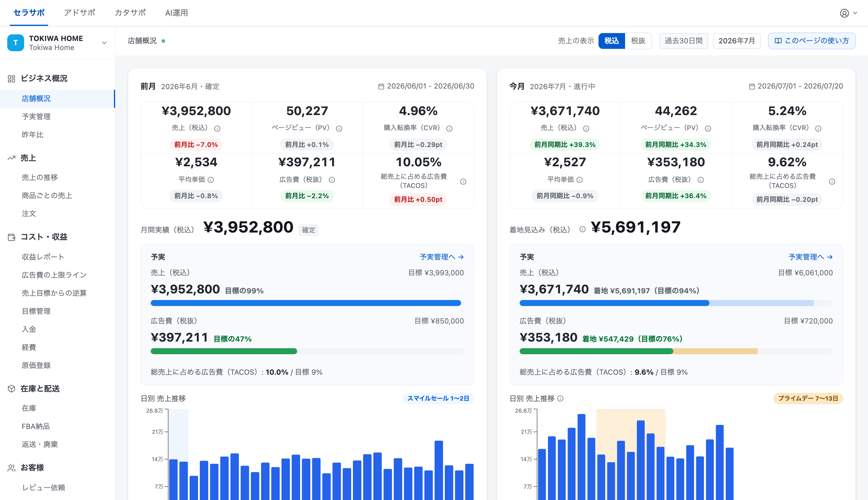Screen dimensions: 868x500
Task: Click info icon beside 着地見込み（税込）
Action: [x=583, y=229]
